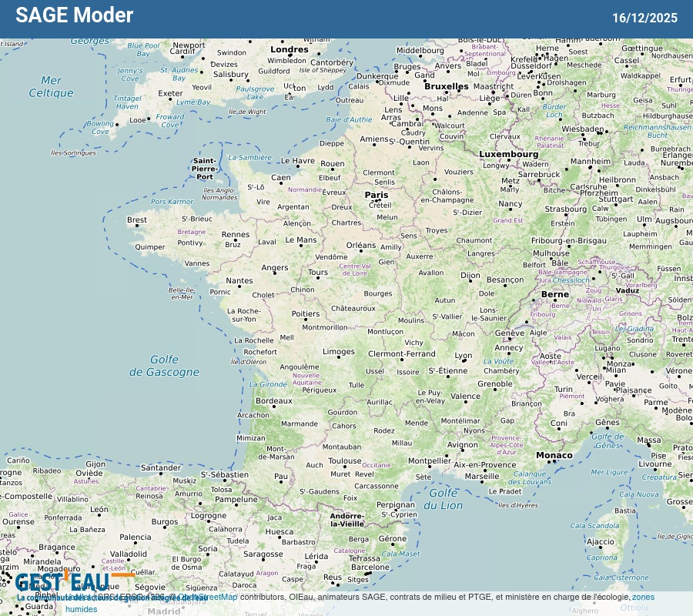Screen dimensions: 693x616
Task: Select Marseille on the map
Action: [482, 476]
